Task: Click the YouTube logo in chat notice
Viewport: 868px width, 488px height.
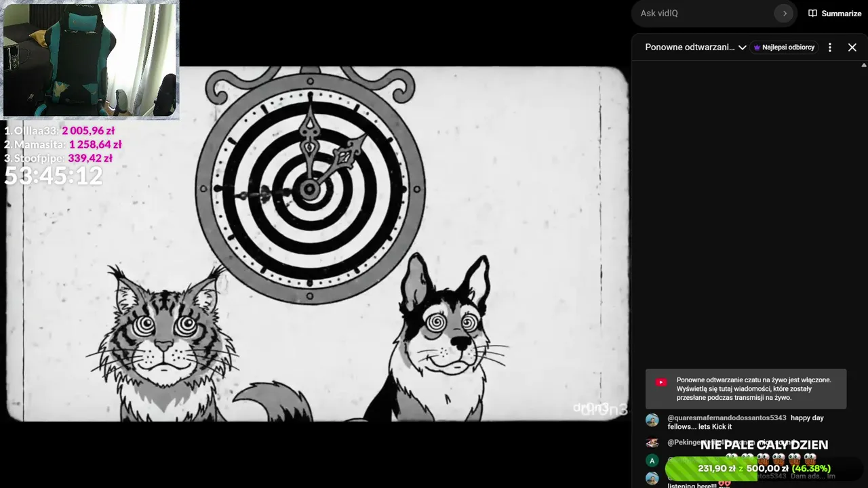Action: 661,382
